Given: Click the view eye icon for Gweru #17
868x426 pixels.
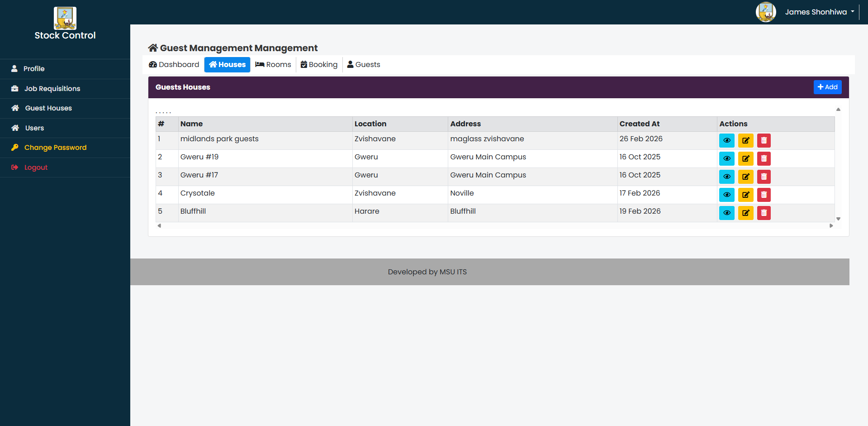Looking at the screenshot, I should tap(726, 177).
